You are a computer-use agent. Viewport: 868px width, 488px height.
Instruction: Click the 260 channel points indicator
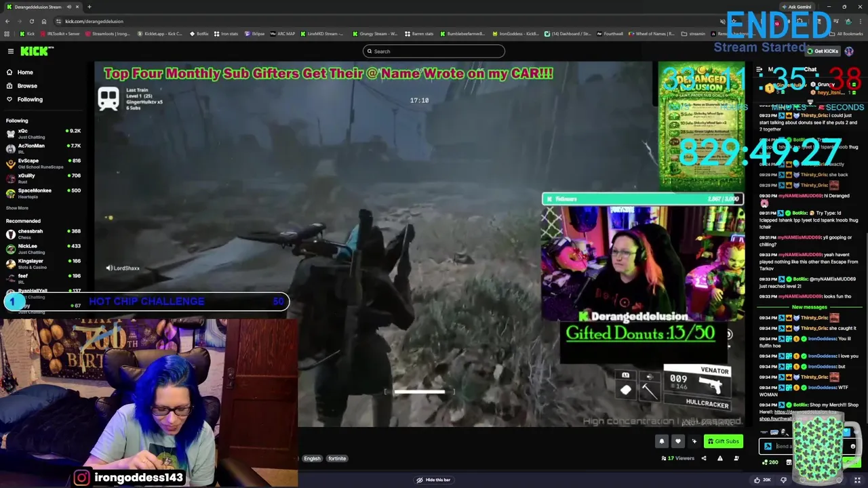point(770,462)
